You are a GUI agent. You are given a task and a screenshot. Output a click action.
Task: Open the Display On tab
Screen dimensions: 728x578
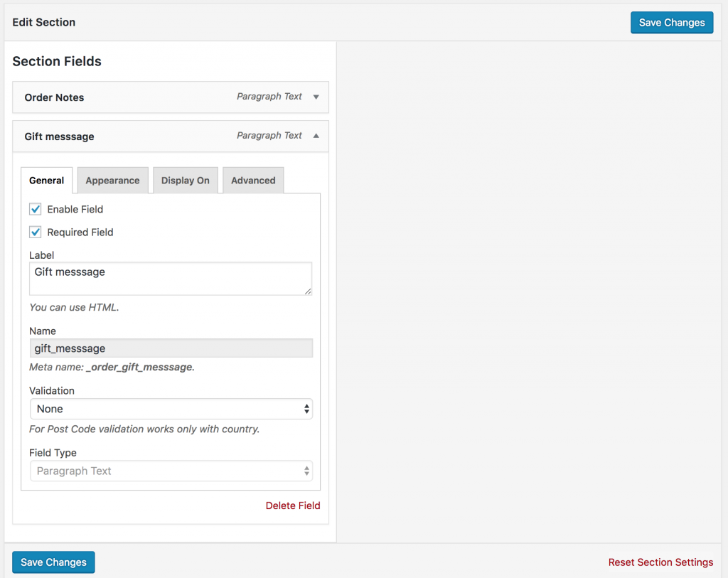(186, 180)
